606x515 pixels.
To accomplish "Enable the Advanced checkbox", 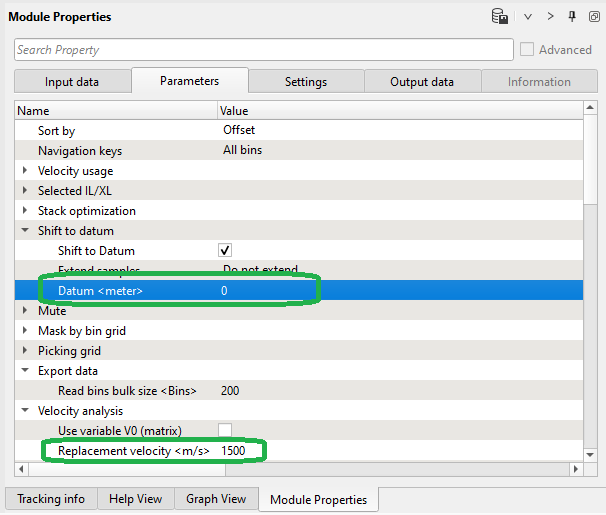I will (x=527, y=50).
